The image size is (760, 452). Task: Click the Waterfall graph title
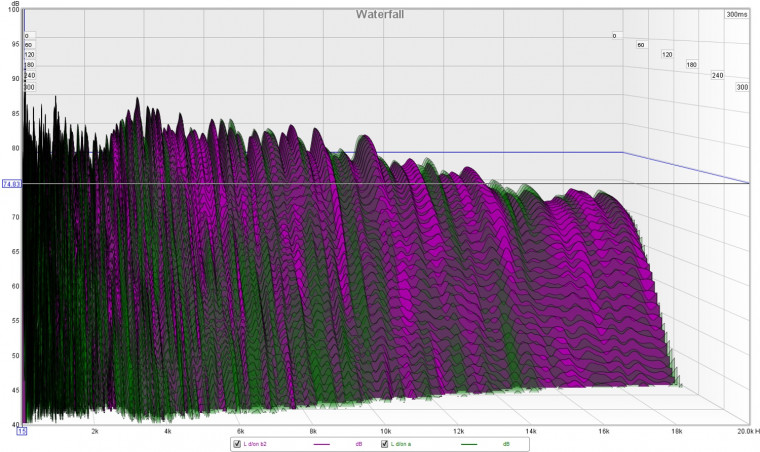tap(380, 15)
